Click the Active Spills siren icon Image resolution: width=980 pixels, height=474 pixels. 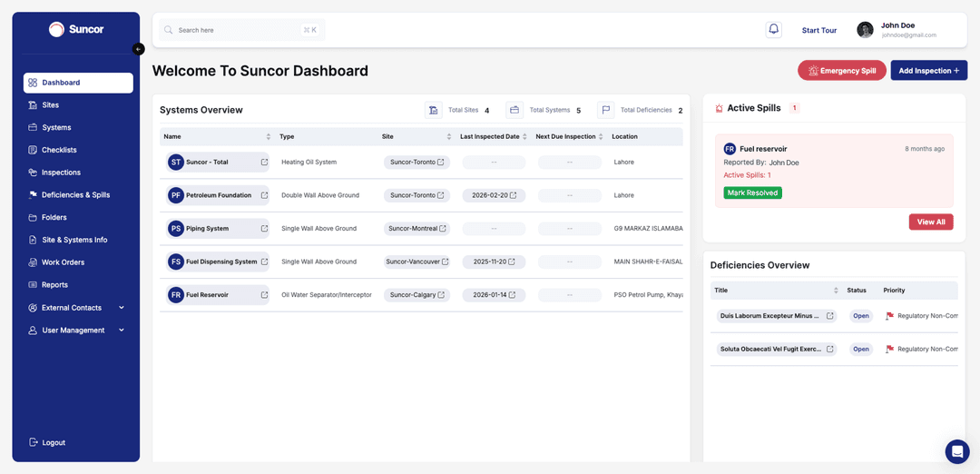(x=719, y=108)
